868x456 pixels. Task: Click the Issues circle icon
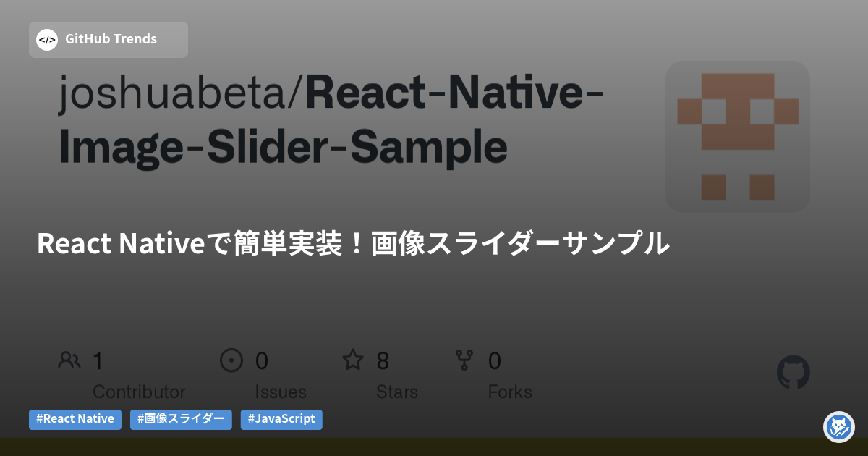click(x=231, y=360)
